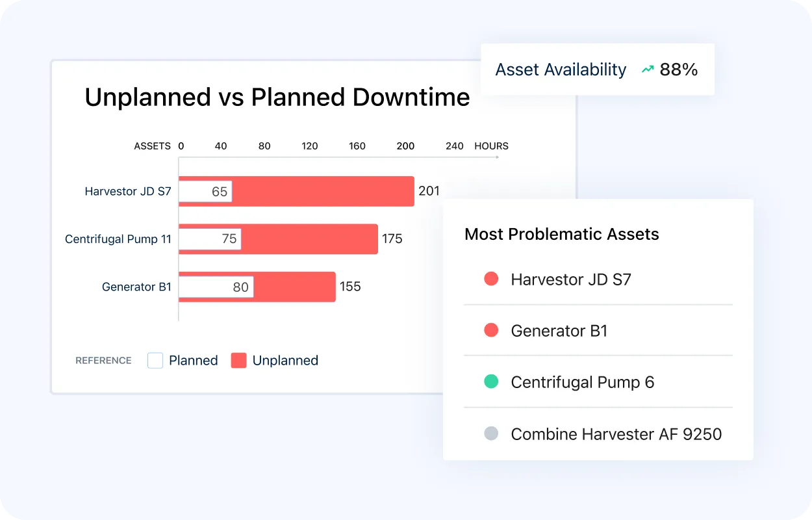Click the red dot beside Harvestor JD S7
Screen dimensions: 812x520
[492, 279]
